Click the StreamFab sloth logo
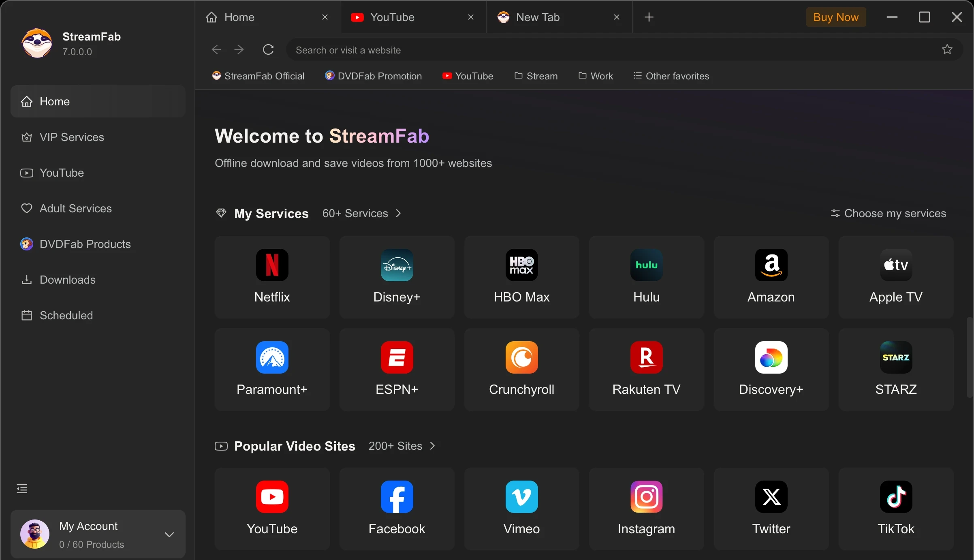974x560 pixels. 37,43
